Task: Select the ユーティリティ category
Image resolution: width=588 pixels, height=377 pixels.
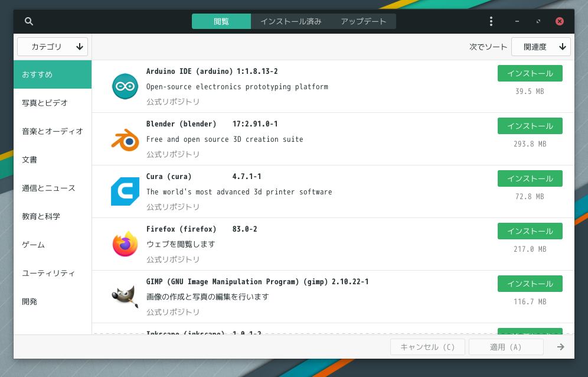Action: [x=53, y=273]
